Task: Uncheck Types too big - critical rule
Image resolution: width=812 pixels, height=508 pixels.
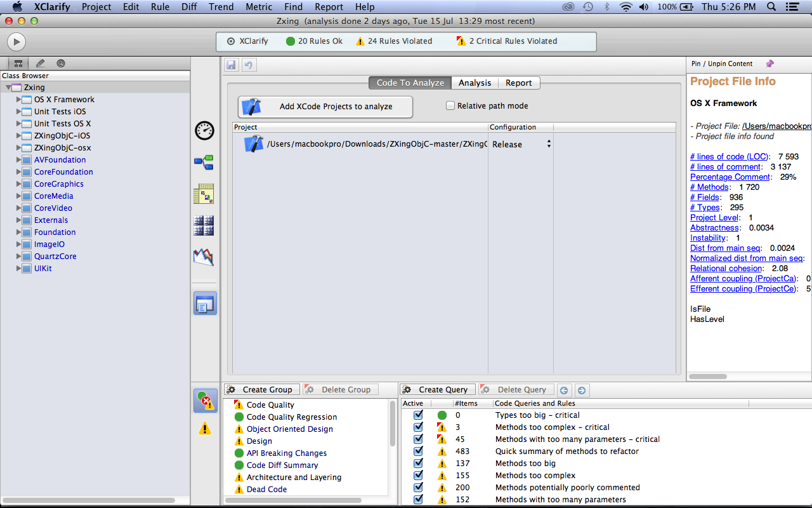Action: pyautogui.click(x=418, y=415)
